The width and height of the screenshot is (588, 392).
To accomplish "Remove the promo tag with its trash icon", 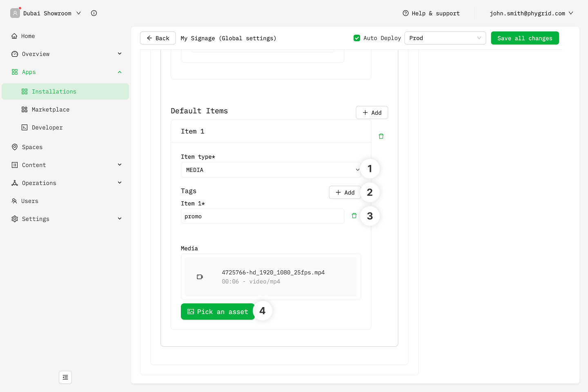I will click(x=354, y=216).
